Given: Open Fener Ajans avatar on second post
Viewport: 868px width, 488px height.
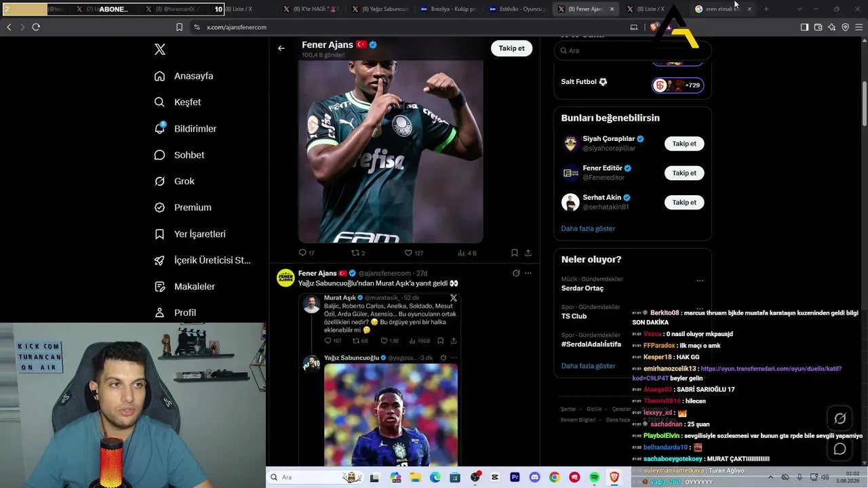Looking at the screenshot, I should 285,278.
